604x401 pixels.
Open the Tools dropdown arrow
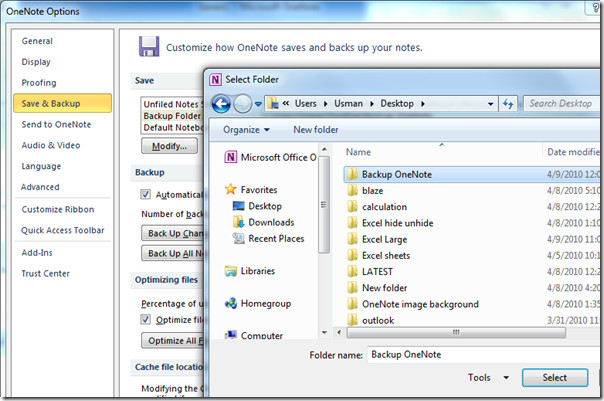(506, 378)
